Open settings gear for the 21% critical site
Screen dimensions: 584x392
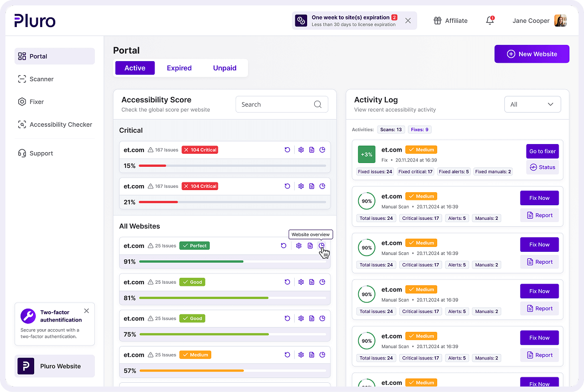coord(301,186)
